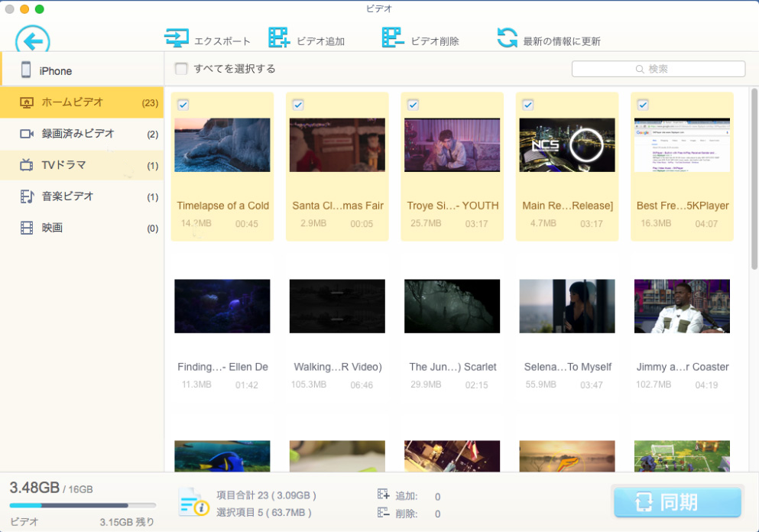The width and height of the screenshot is (759, 532).
Task: Click the 項目合計 23 ( 3.09GB ) text
Action: (266, 495)
